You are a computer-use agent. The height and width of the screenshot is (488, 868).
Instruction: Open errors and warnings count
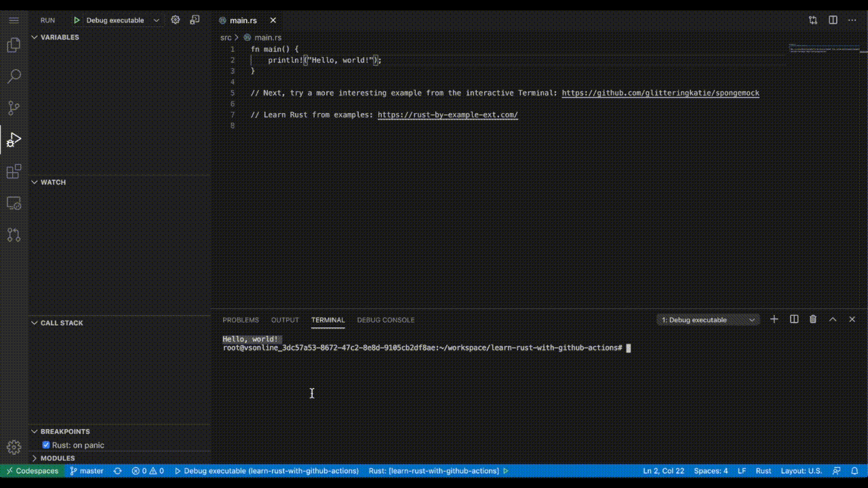point(148,470)
